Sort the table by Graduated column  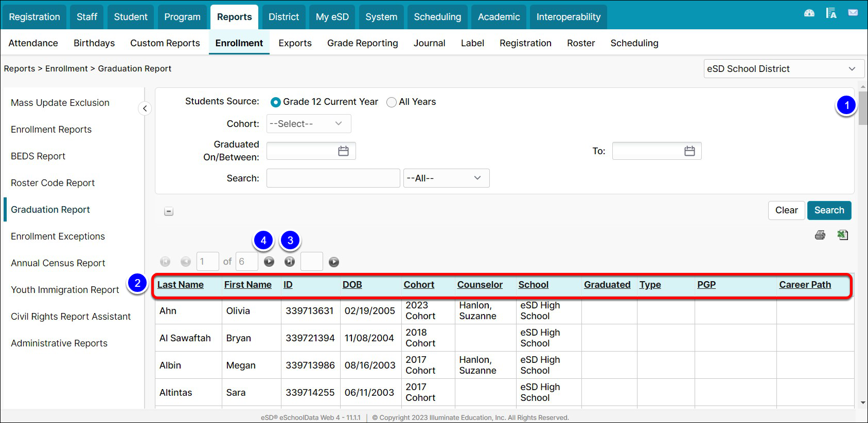(x=607, y=285)
